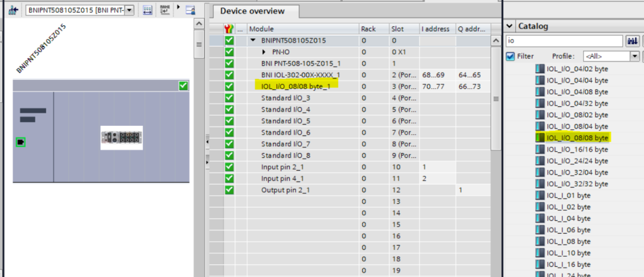Screen dimensions: 644x277
Task: Click the Module column header
Action: (302, 29)
